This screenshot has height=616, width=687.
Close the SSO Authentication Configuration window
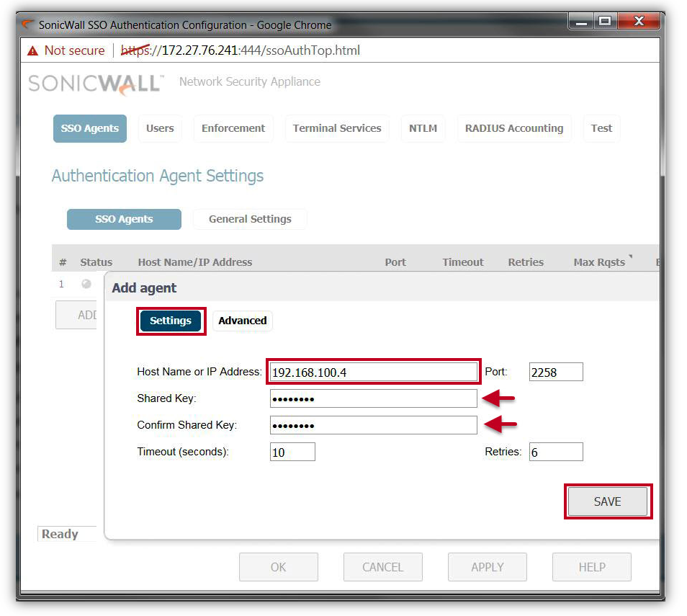pyautogui.click(x=638, y=22)
